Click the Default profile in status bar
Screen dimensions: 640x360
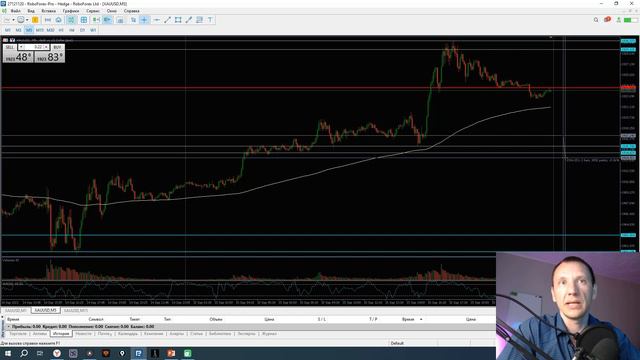pyautogui.click(x=397, y=343)
